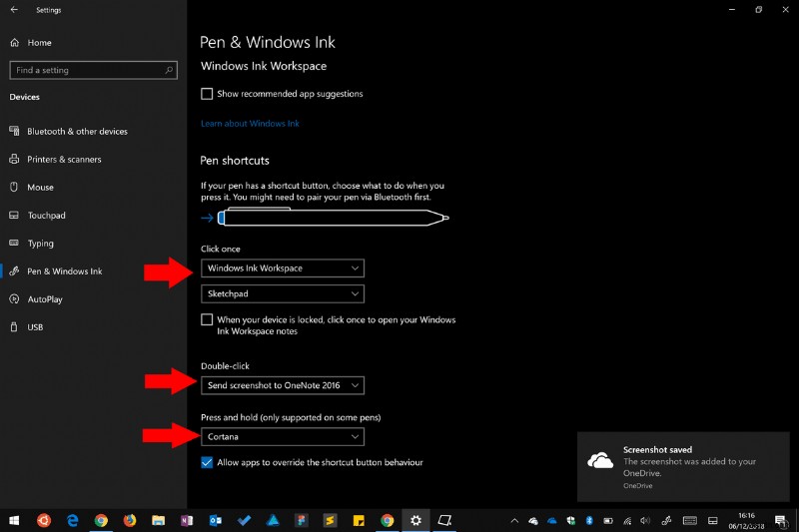Check battery status tray icon
This screenshot has height=532, width=799.
[x=608, y=520]
